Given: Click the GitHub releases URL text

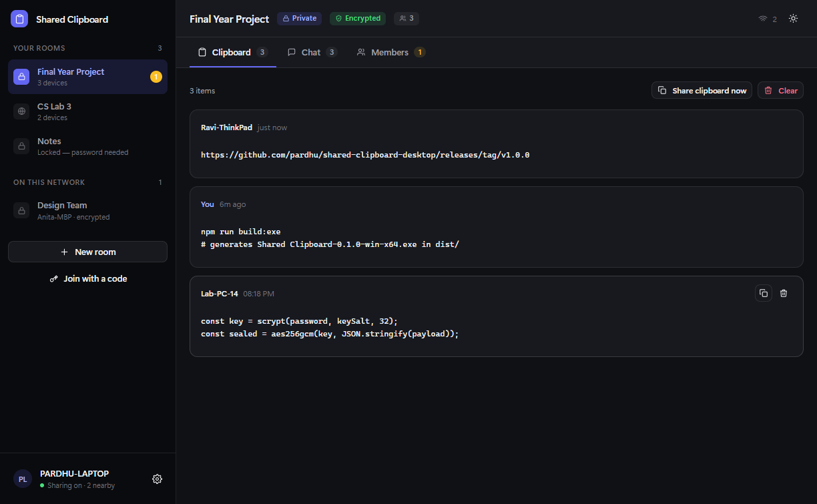Looking at the screenshot, I should coord(365,155).
